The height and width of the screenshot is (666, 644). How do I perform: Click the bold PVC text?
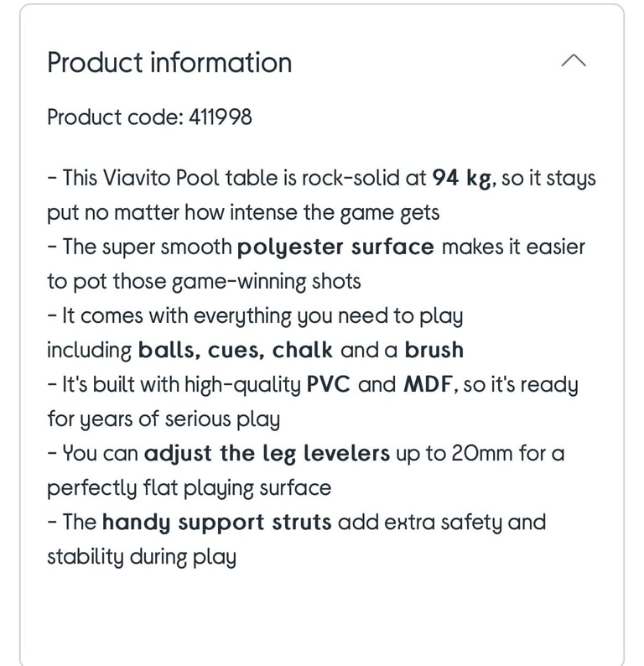[328, 384]
